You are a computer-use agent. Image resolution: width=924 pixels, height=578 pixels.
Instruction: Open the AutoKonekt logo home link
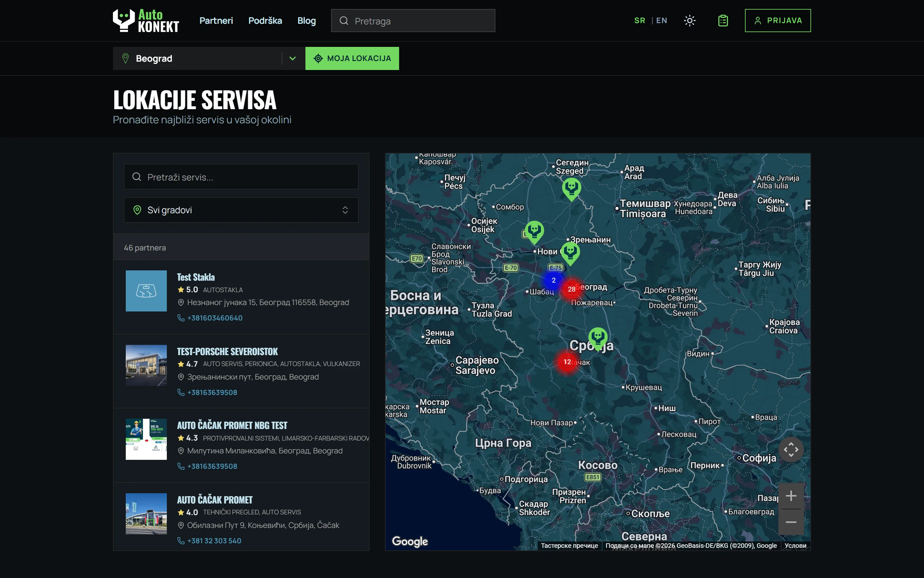pyautogui.click(x=146, y=21)
